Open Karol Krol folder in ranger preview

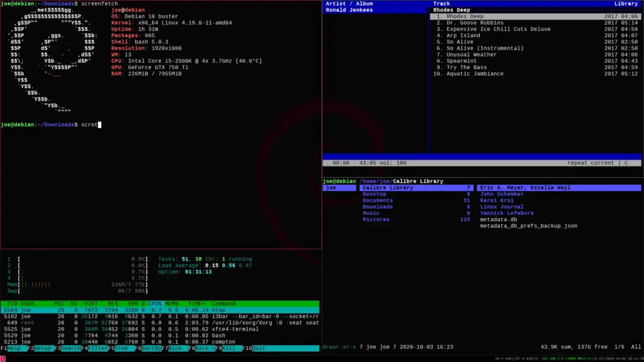pos(497,200)
